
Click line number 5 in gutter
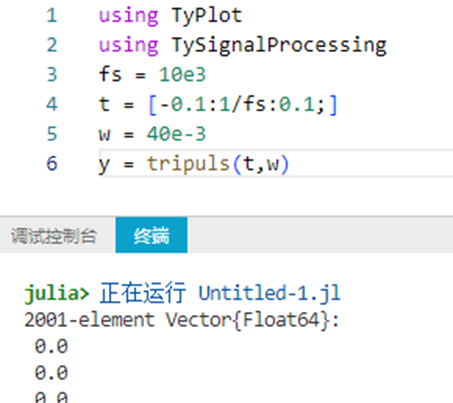coord(52,134)
